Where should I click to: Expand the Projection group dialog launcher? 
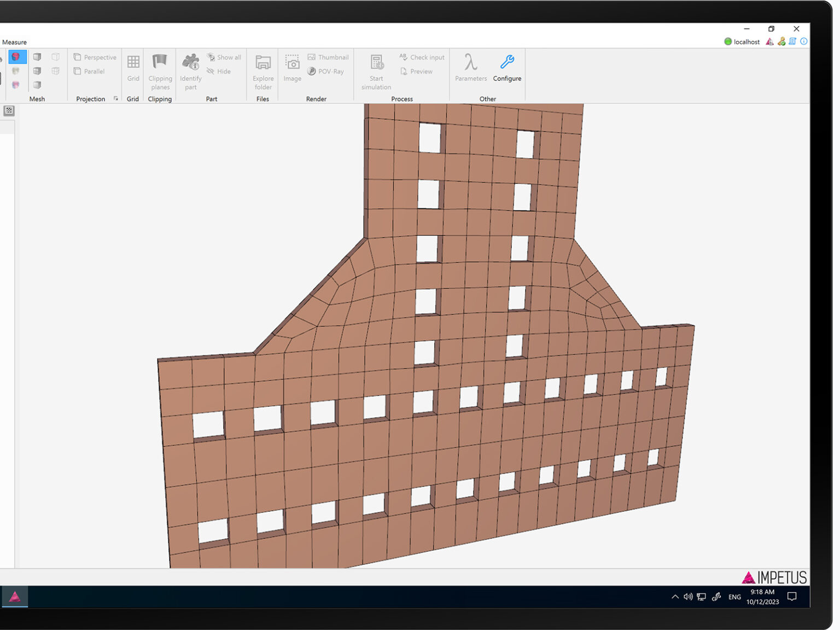[x=116, y=99]
